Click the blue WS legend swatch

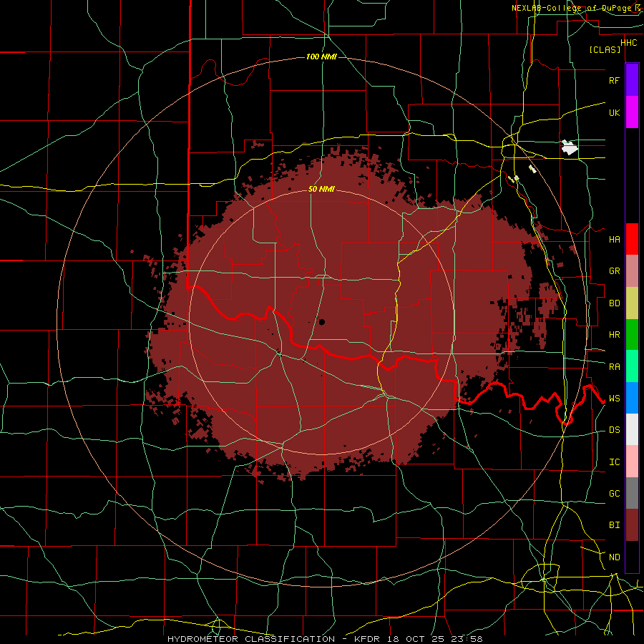pos(632,398)
